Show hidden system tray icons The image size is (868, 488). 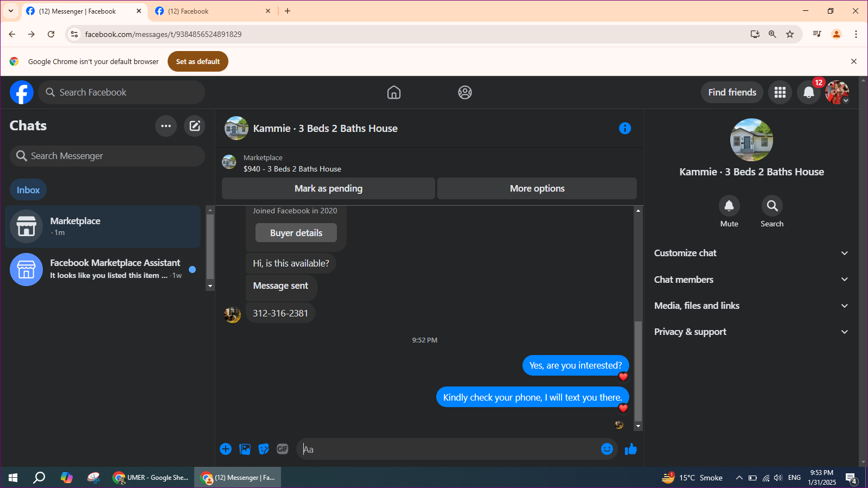click(739, 478)
